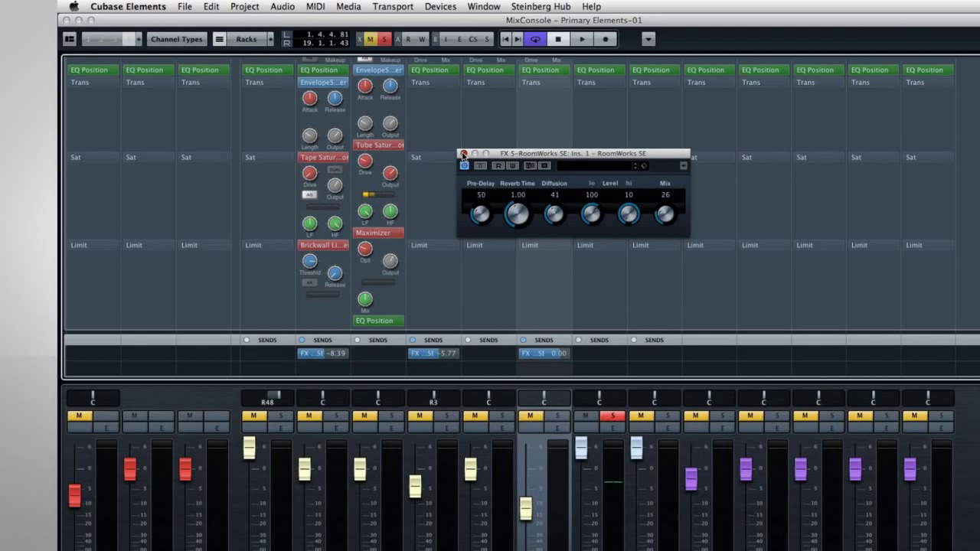Click the red fader of first channel
Viewport: 980px width, 551px height.
[x=74, y=495]
